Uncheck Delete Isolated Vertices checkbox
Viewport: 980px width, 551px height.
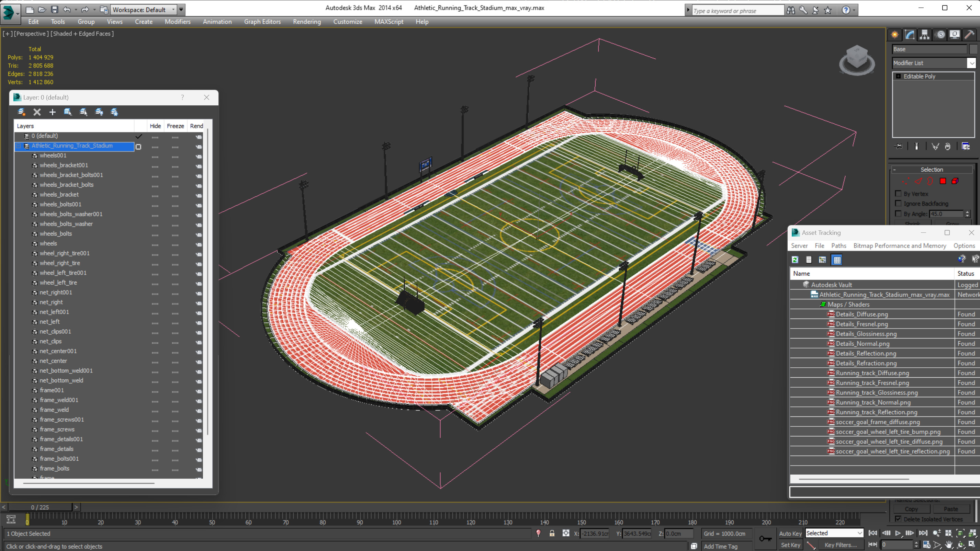click(x=898, y=519)
